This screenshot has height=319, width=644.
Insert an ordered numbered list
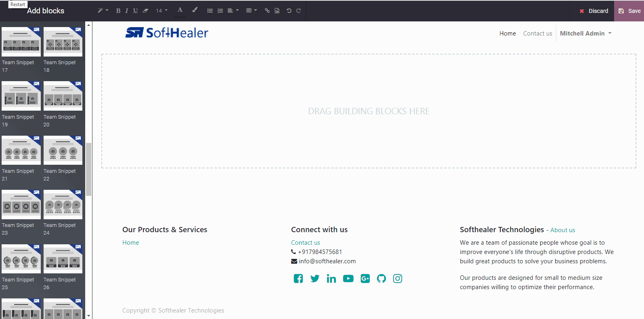(x=220, y=10)
